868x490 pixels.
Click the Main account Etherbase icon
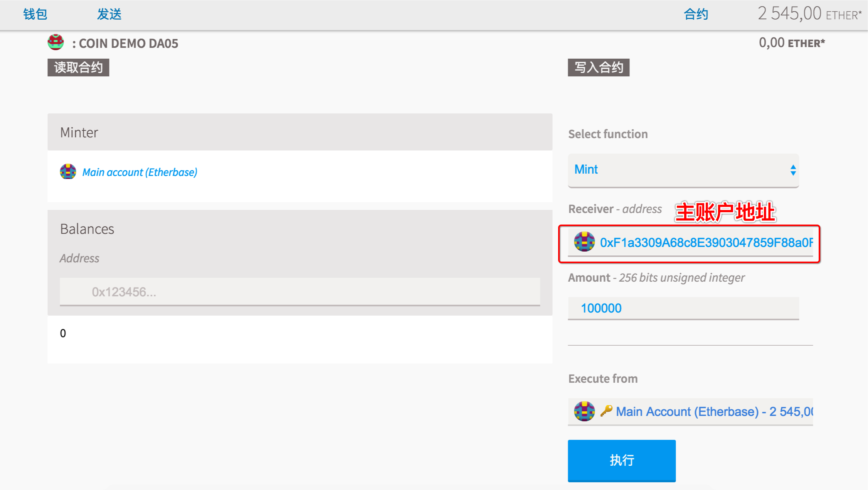pos(69,172)
